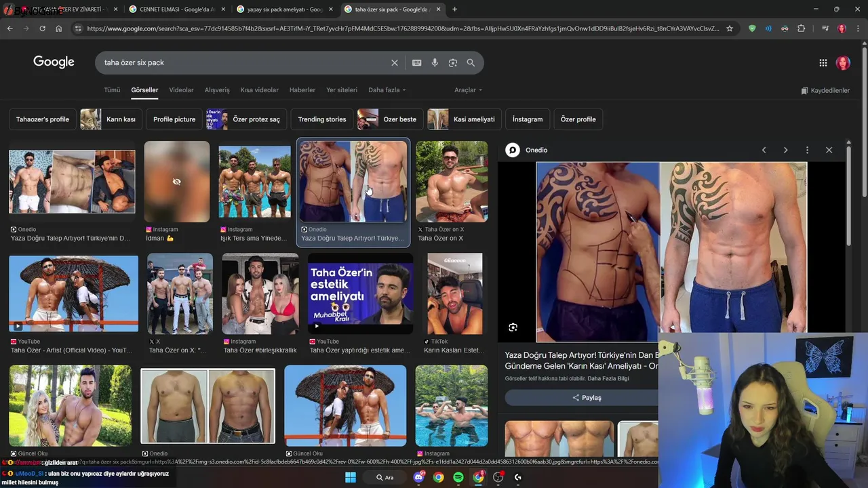Screen dimensions: 868x488
Task: Open Taha Özer - Artist Official Video thumbnail
Action: click(x=73, y=293)
